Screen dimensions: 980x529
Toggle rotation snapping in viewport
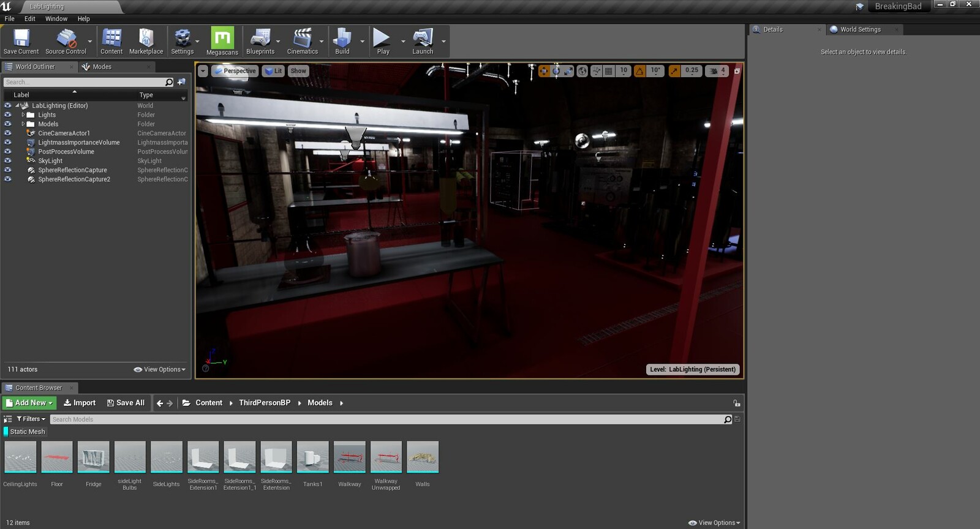coord(639,71)
